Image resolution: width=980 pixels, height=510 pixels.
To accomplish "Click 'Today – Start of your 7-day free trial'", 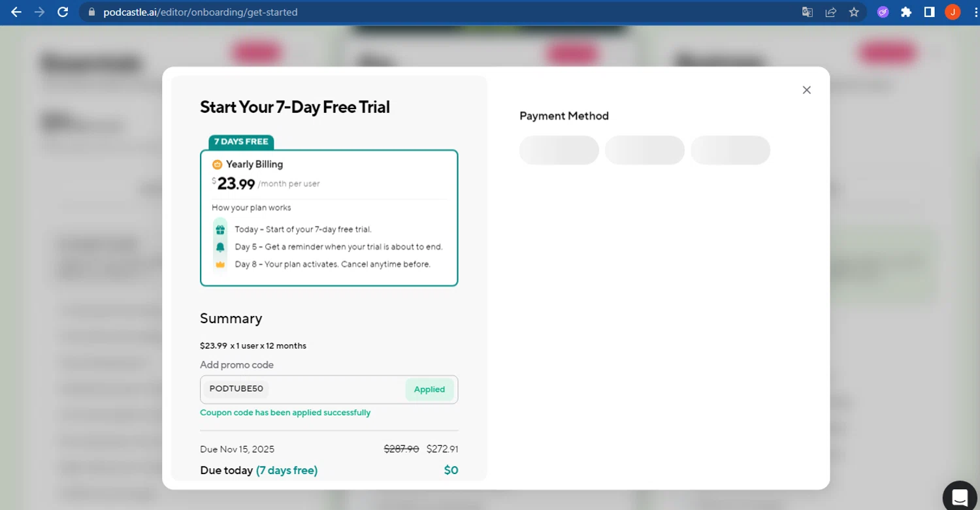I will point(303,229).
